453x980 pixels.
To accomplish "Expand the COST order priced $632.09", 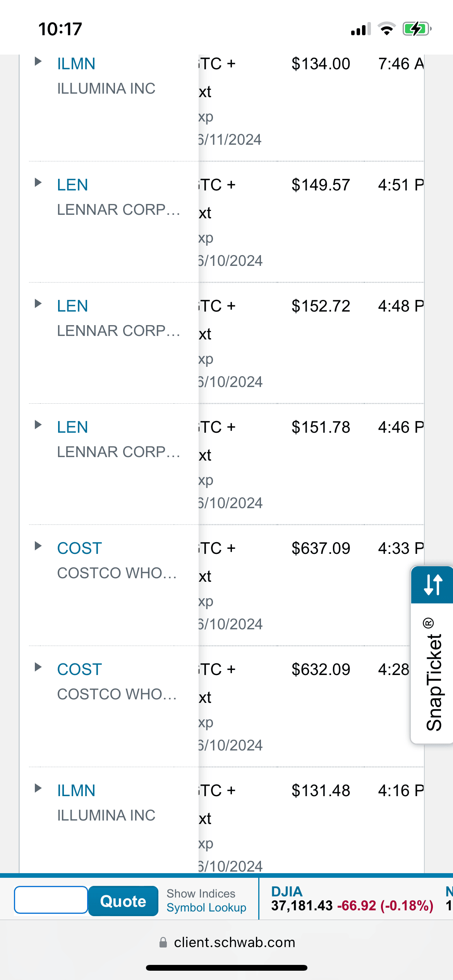I will (38, 667).
